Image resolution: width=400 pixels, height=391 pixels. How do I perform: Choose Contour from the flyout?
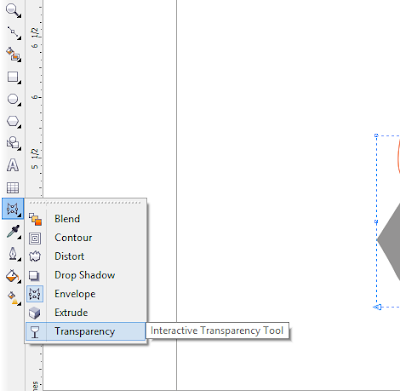pyautogui.click(x=86, y=238)
